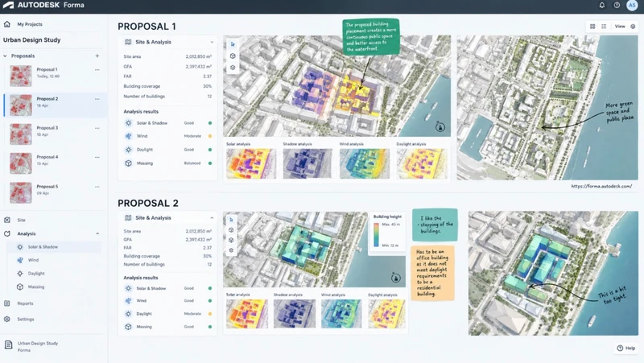Add a new proposal with the plus icon
This screenshot has width=644, height=363.
click(x=97, y=56)
